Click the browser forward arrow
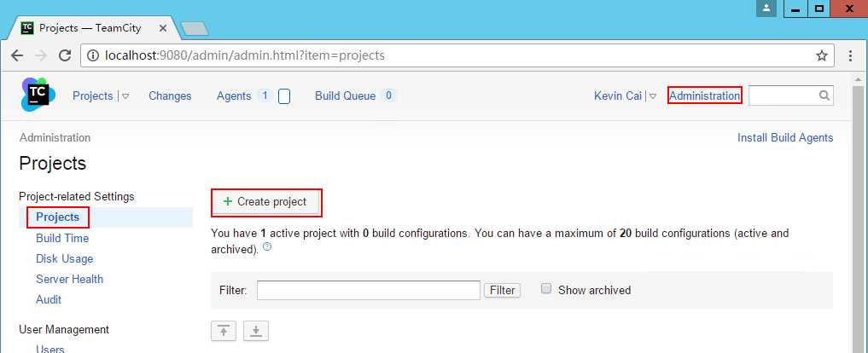This screenshot has height=353, width=868. click(41, 55)
